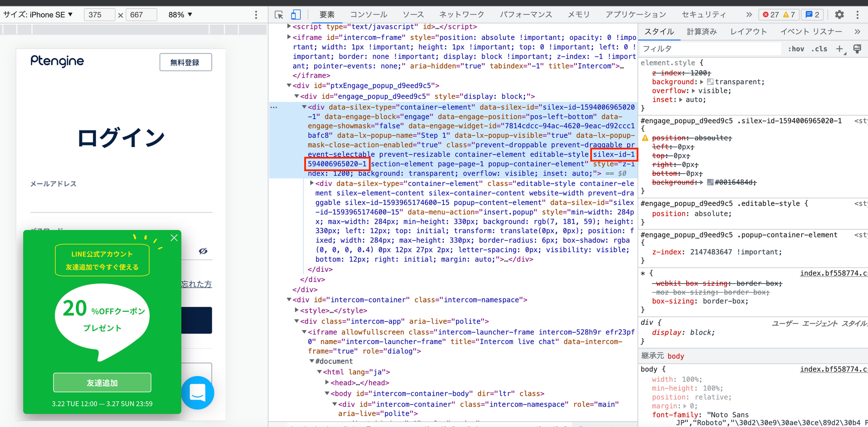Collapse the ptxEngage_popup_d9eed9c5 div
This screenshot has height=427, width=868.
(x=289, y=86)
